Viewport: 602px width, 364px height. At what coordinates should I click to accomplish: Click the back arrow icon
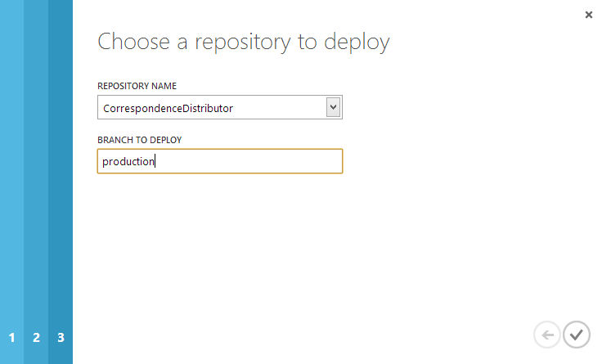coord(546,334)
